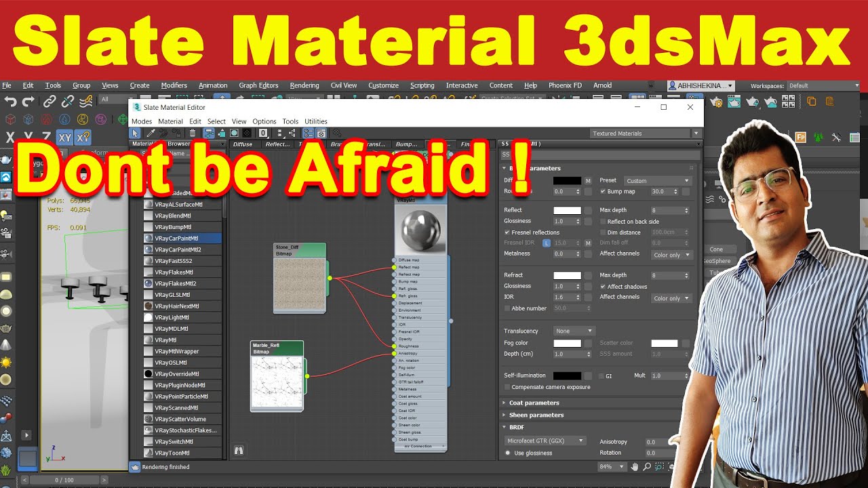Click the ABHISHEKINA account sign-in button
The width and height of the screenshot is (868, 488).
point(701,85)
